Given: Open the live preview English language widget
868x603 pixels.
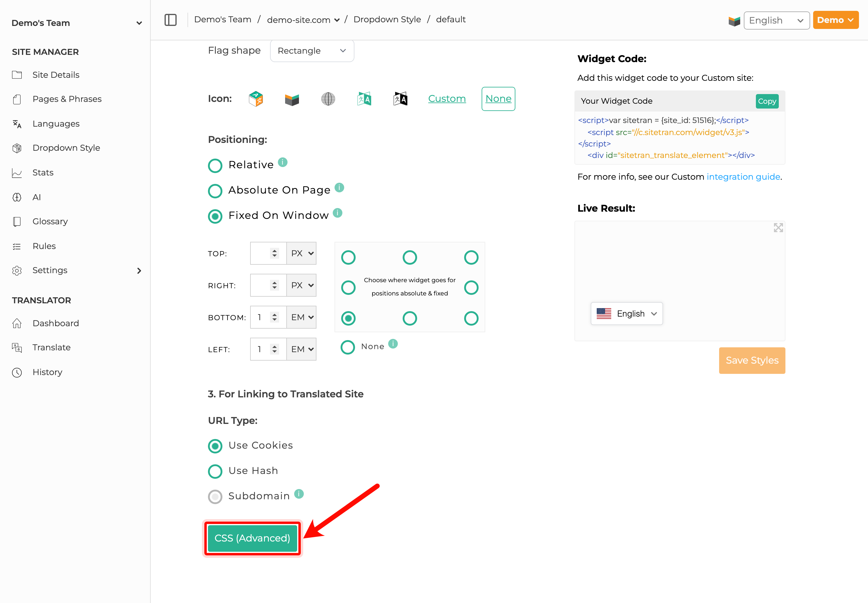Looking at the screenshot, I should click(x=626, y=314).
